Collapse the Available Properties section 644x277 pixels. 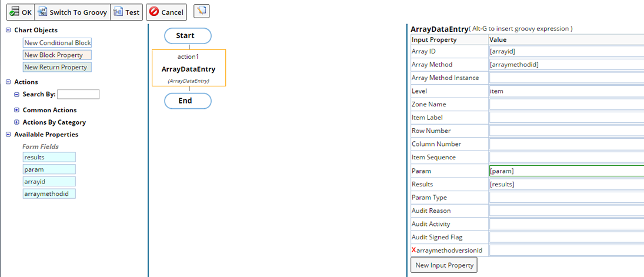[x=8, y=135]
